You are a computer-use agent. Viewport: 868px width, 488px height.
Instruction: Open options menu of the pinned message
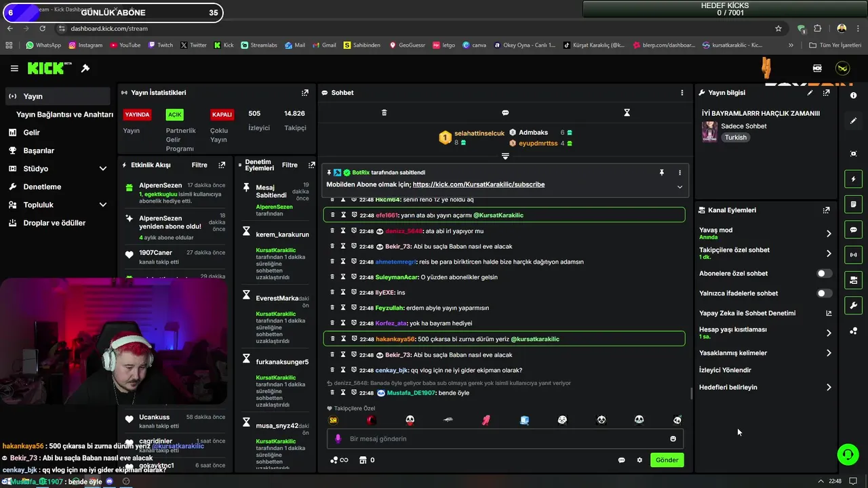click(679, 173)
